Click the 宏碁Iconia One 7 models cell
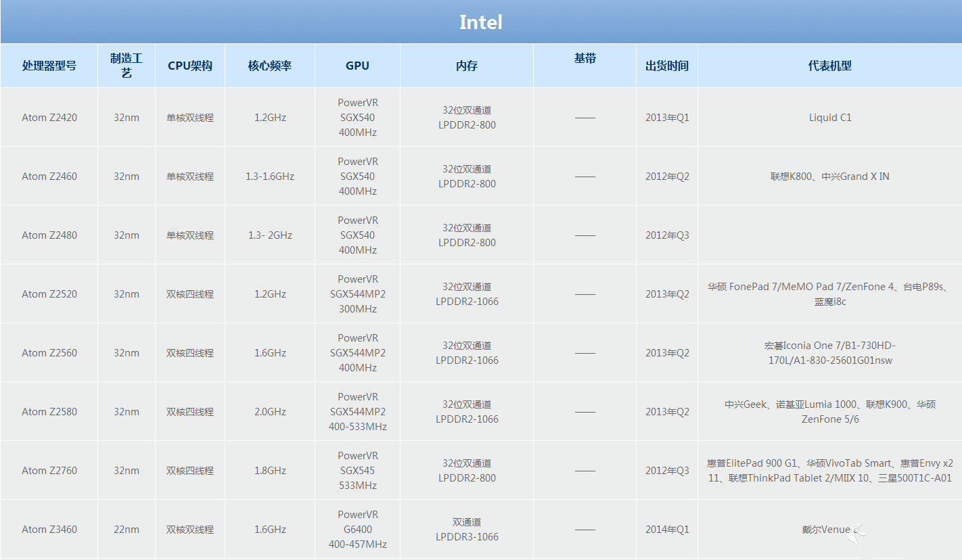 point(830,353)
